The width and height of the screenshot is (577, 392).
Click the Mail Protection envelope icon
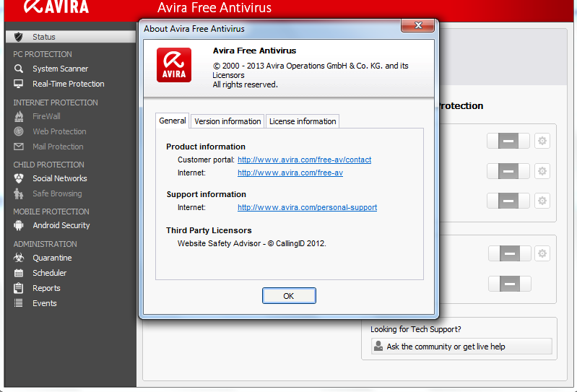click(x=18, y=147)
